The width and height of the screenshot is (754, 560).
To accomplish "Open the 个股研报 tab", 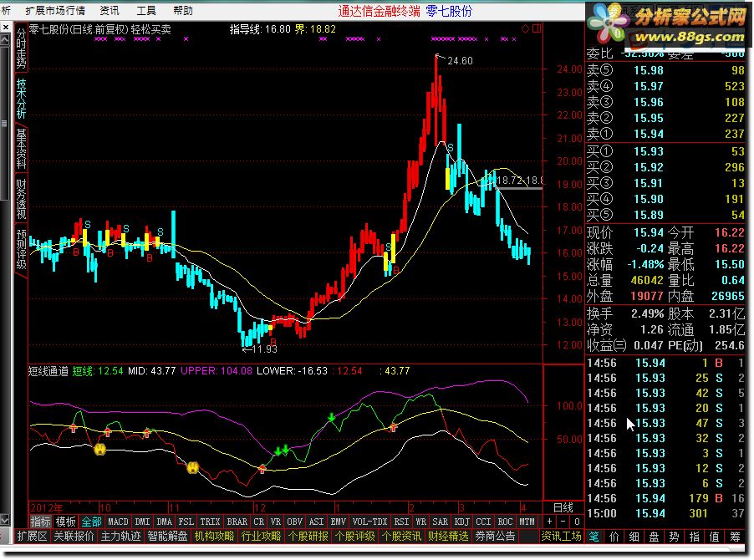I will [308, 536].
